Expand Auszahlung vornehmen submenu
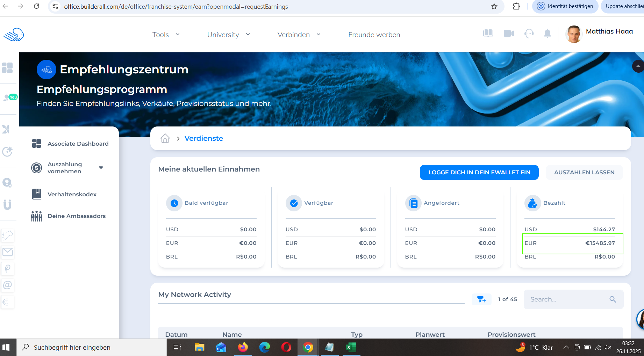Image resolution: width=644 pixels, height=356 pixels. click(x=101, y=168)
